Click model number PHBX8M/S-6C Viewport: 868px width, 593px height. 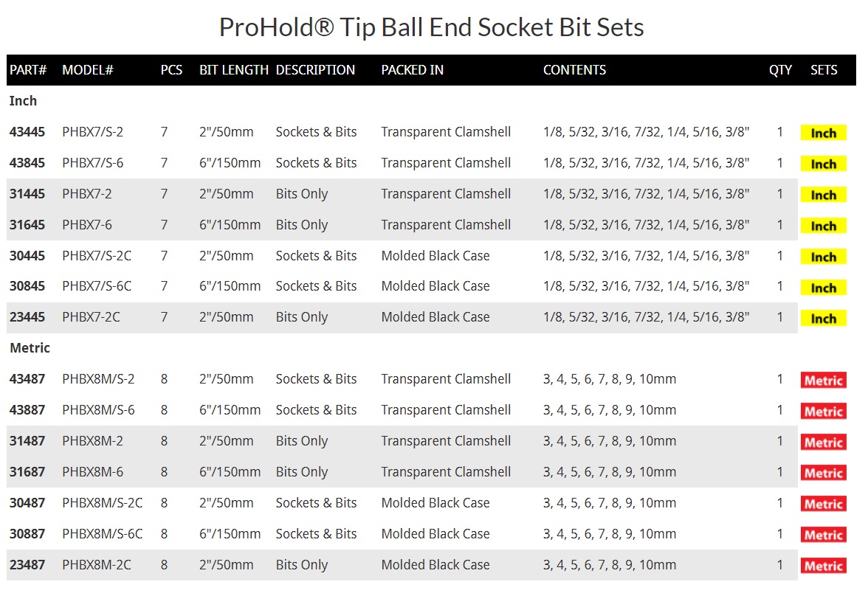[x=103, y=534]
